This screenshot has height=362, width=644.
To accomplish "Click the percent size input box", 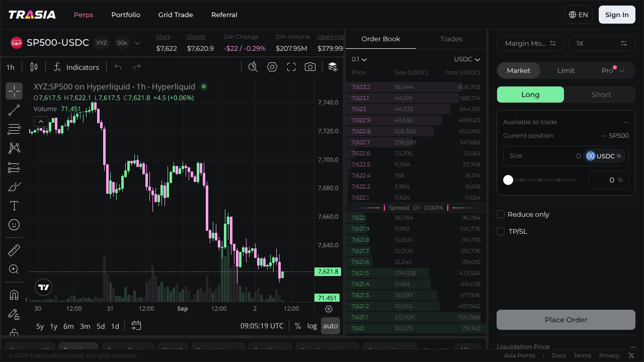I will [608, 180].
